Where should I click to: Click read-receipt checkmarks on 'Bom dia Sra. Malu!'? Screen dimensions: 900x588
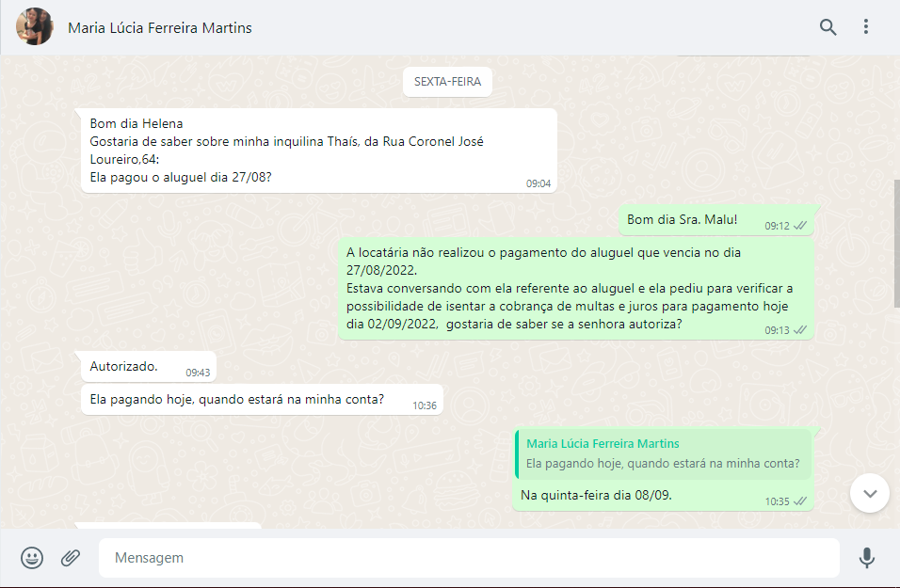(800, 226)
